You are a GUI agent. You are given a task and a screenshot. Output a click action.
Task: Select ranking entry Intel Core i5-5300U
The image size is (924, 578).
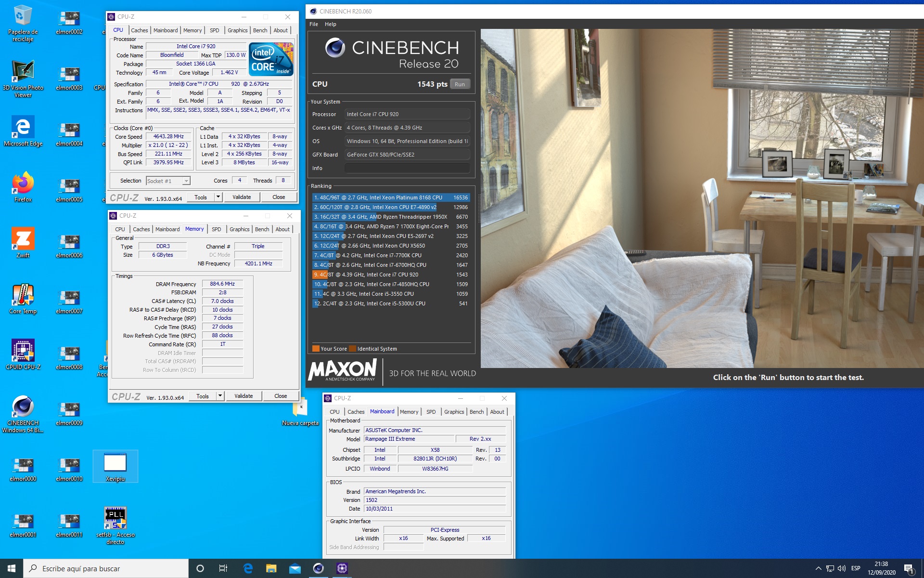(391, 303)
